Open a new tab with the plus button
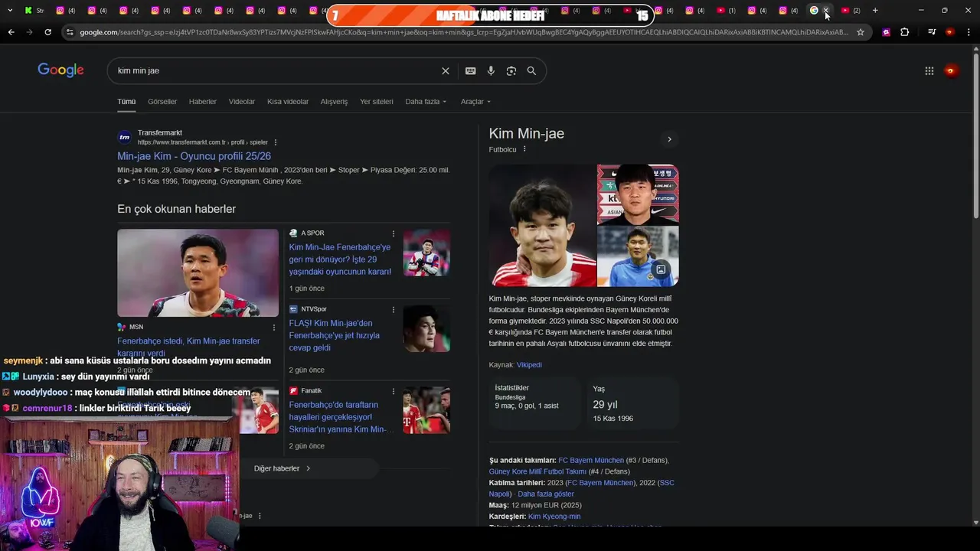 [x=875, y=11]
